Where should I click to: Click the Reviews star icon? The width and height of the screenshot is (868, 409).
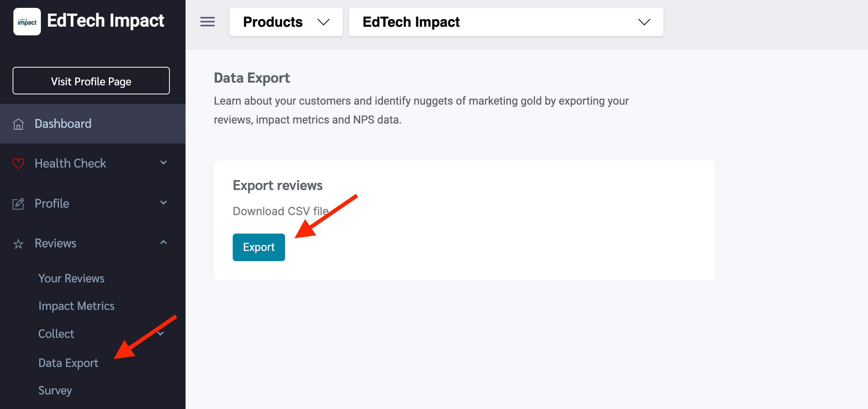point(18,244)
